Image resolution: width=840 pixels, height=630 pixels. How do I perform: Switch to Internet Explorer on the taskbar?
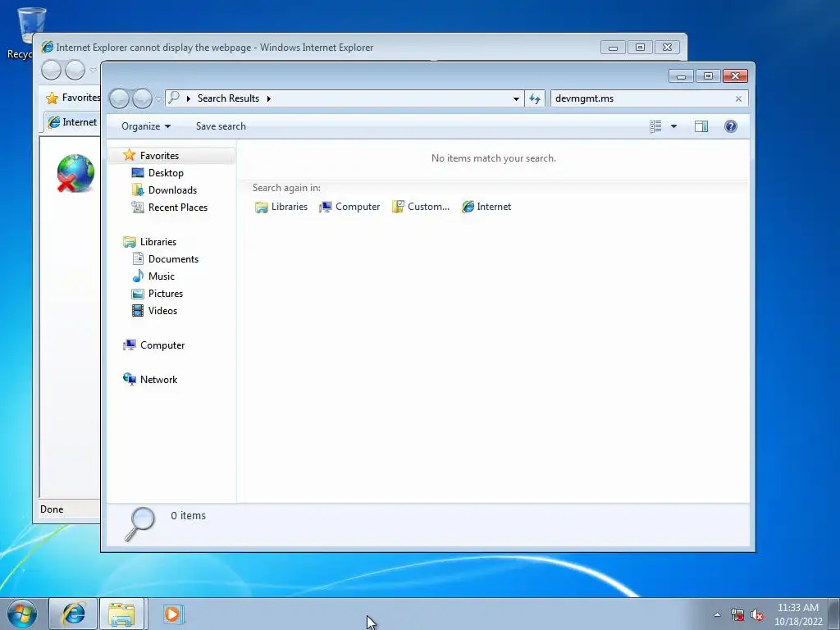(73, 614)
